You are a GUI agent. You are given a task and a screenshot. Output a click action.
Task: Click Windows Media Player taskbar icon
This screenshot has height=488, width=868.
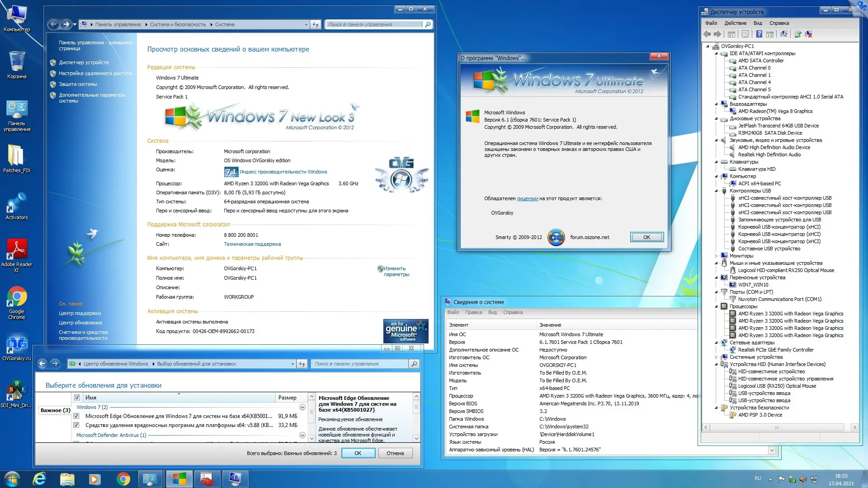[x=94, y=479]
